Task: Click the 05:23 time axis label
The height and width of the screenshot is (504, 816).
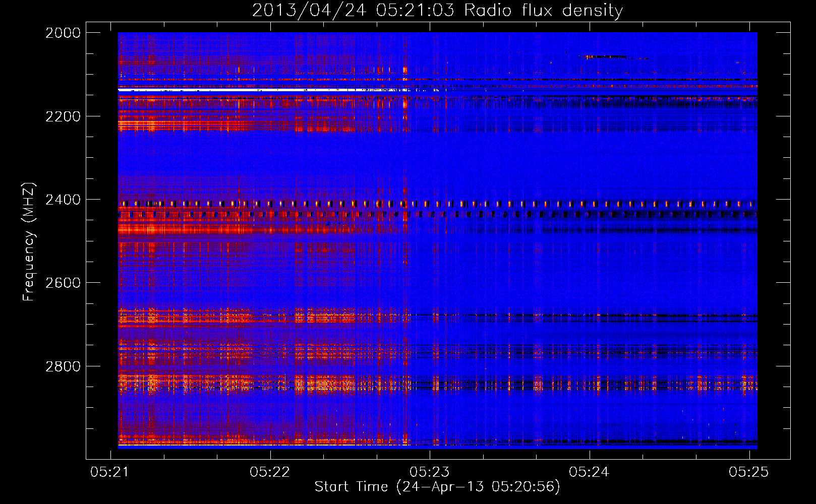Action: click(430, 472)
